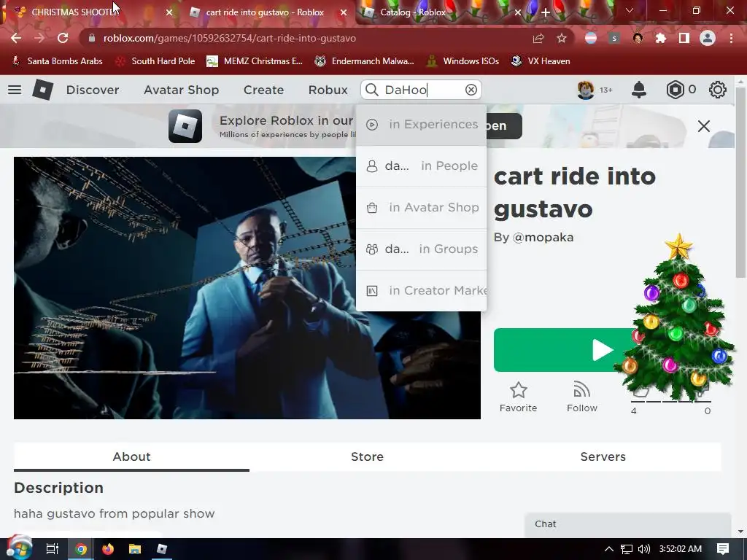Image resolution: width=747 pixels, height=560 pixels.
Task: Bookmark this page with star
Action: pos(562,38)
